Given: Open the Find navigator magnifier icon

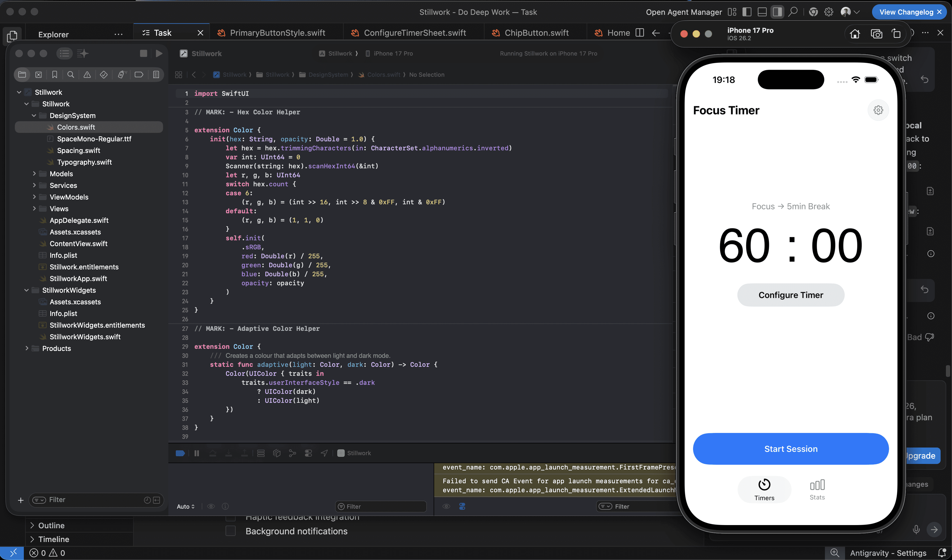Looking at the screenshot, I should pyautogui.click(x=71, y=75).
